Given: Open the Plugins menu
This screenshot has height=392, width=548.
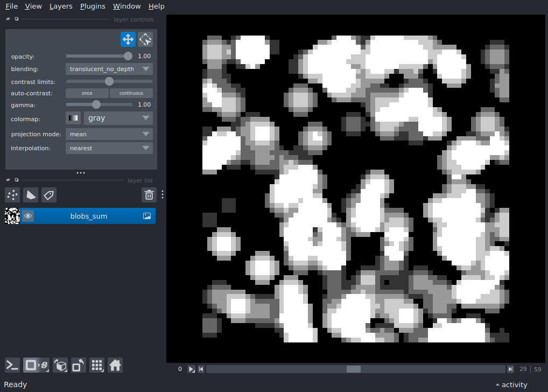Looking at the screenshot, I should pyautogui.click(x=92, y=6).
